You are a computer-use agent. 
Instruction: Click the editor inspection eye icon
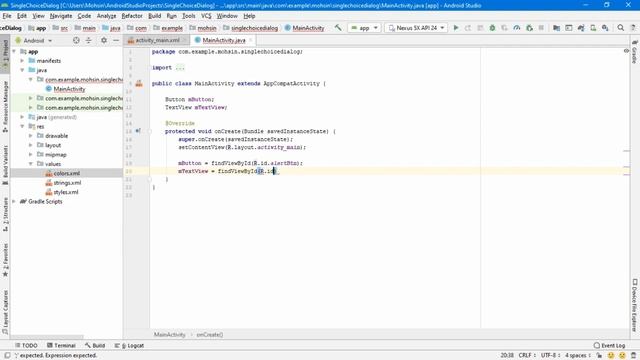point(626,51)
